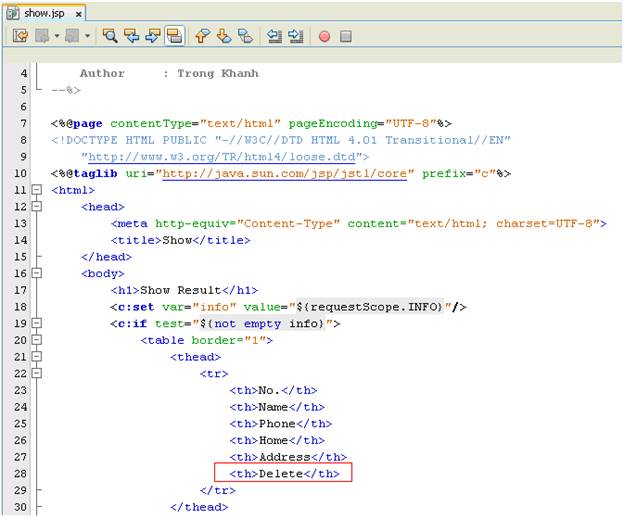Open the loose.dtd URL link on line 9
The image size is (624, 519).
221,157
